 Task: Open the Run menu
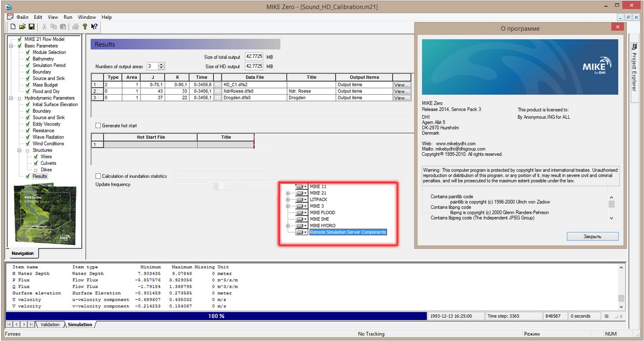click(68, 17)
